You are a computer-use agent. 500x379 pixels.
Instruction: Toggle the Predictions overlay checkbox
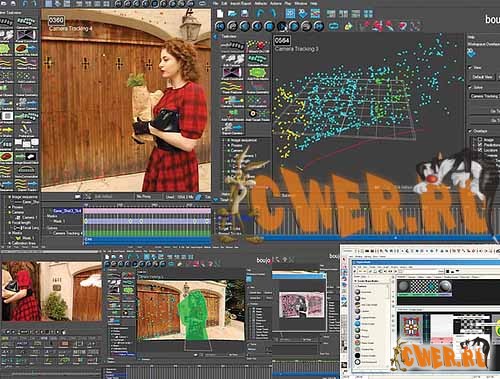coord(480,145)
